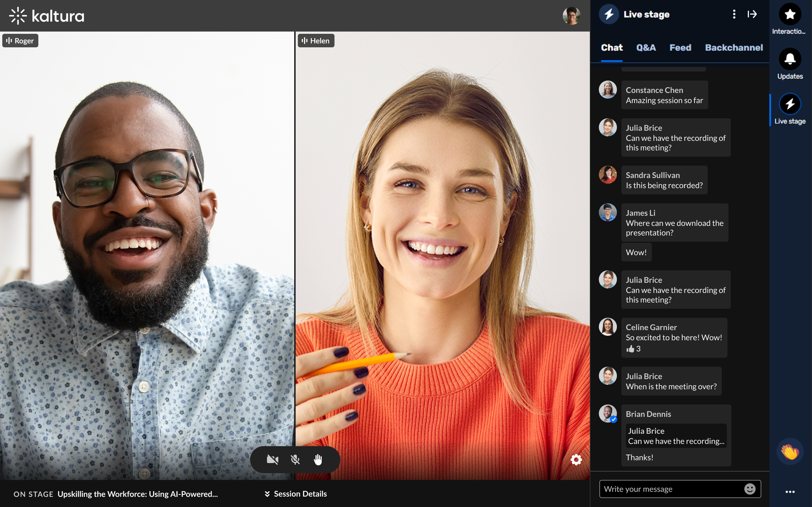Unmute the microphone

295,459
